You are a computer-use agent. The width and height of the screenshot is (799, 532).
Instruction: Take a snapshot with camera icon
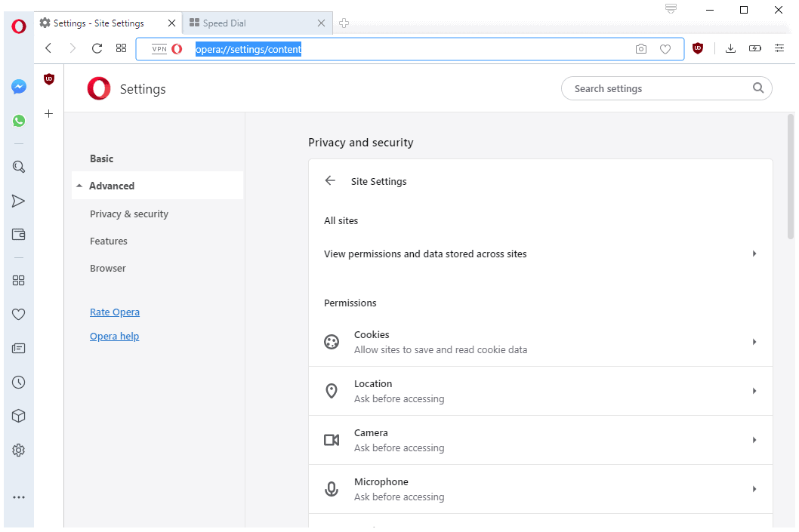(641, 49)
